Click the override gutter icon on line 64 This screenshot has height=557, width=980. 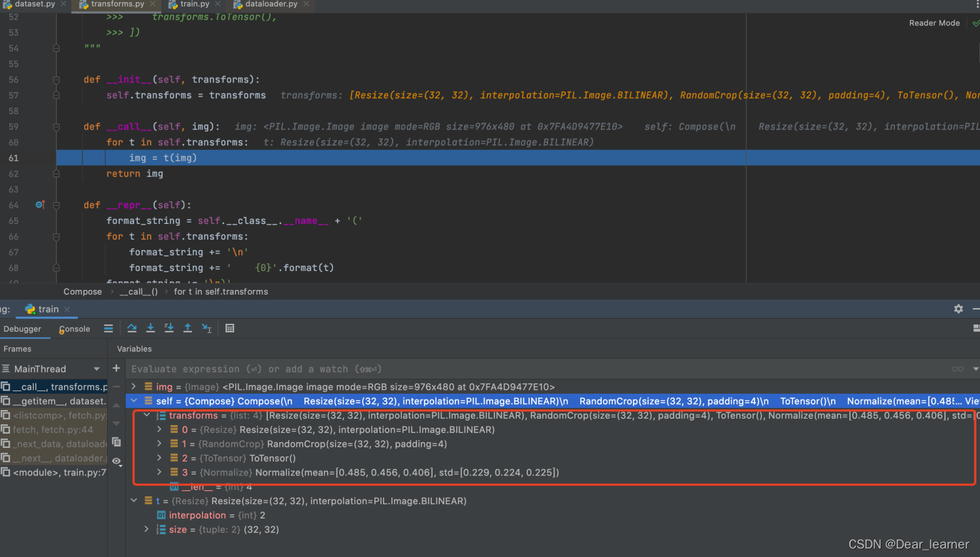(x=40, y=205)
